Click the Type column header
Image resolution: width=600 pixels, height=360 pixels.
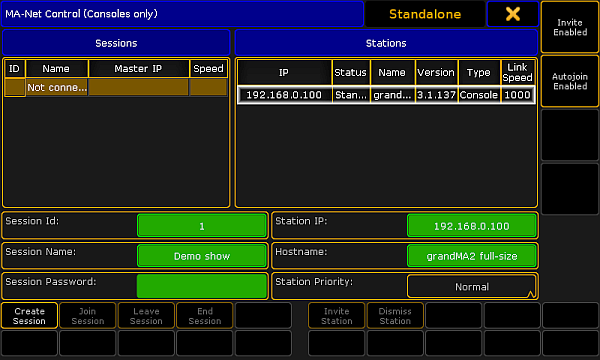pyautogui.click(x=479, y=72)
